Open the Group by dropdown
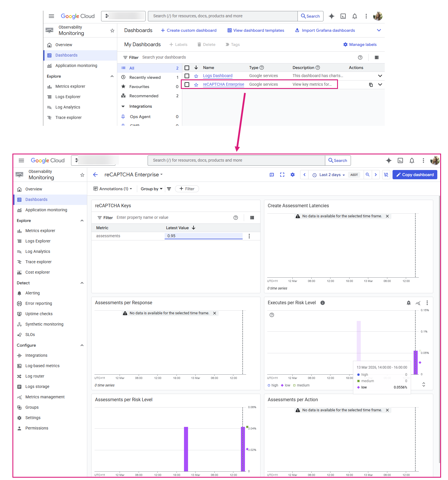448x480 pixels. 152,189
